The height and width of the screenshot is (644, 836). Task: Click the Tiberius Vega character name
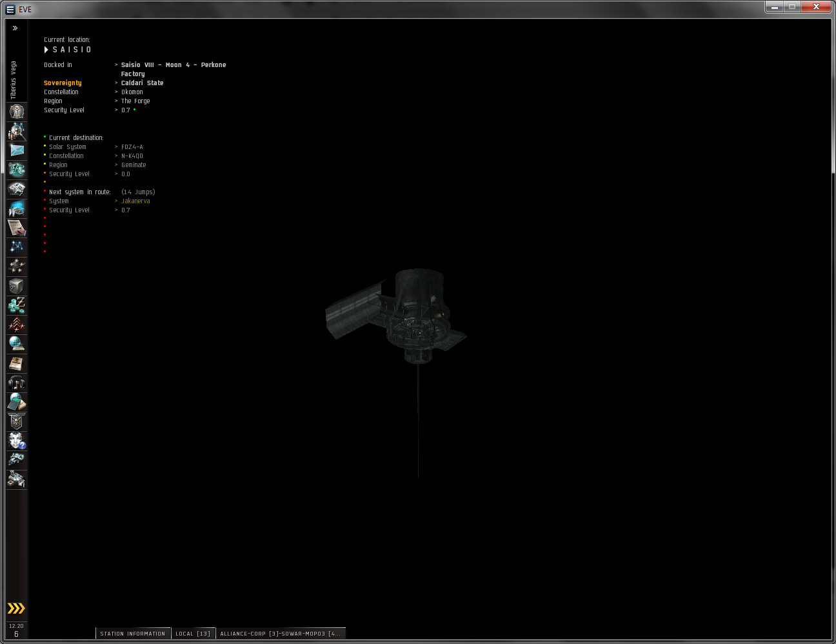point(14,81)
